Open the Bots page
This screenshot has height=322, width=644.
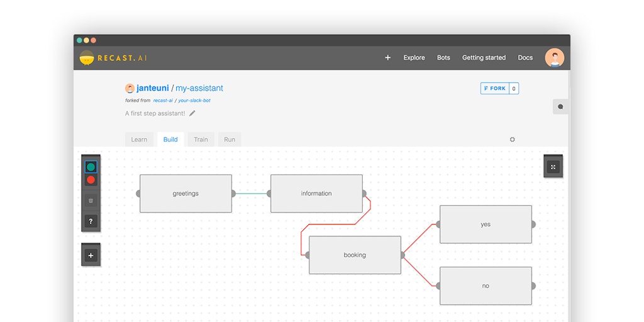443,58
